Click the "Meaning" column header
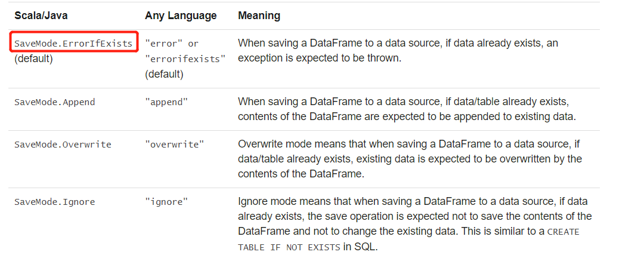The height and width of the screenshot is (267, 644). (x=259, y=16)
